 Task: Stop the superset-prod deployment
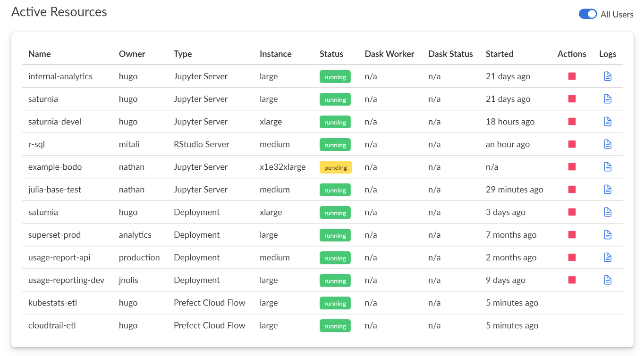pos(572,235)
